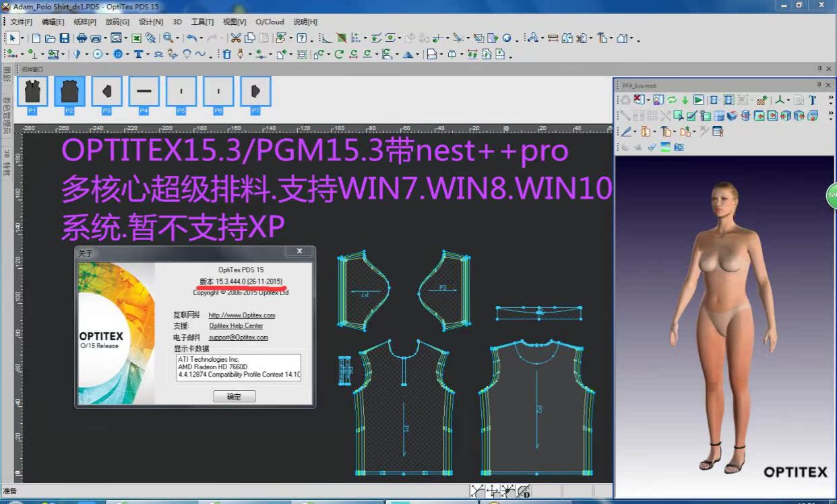Screen dimensions: 837x504
Task: Click the hammer tool icon in 3D panel
Action: (665, 131)
